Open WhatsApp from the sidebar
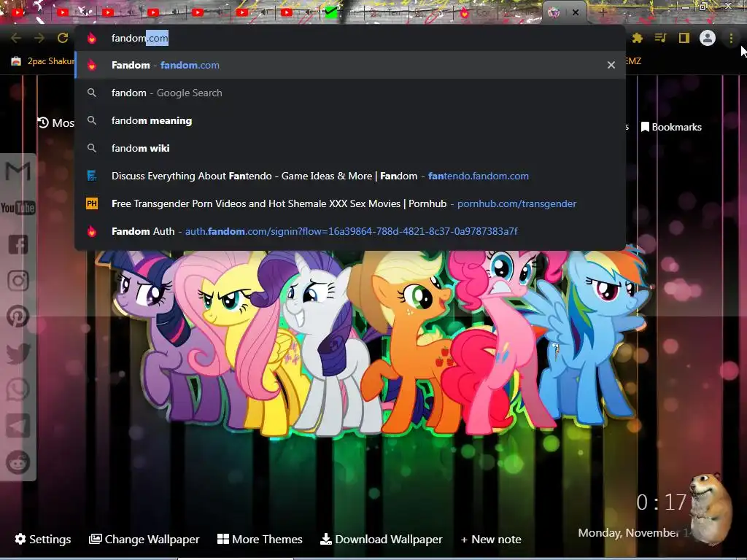 (18, 389)
